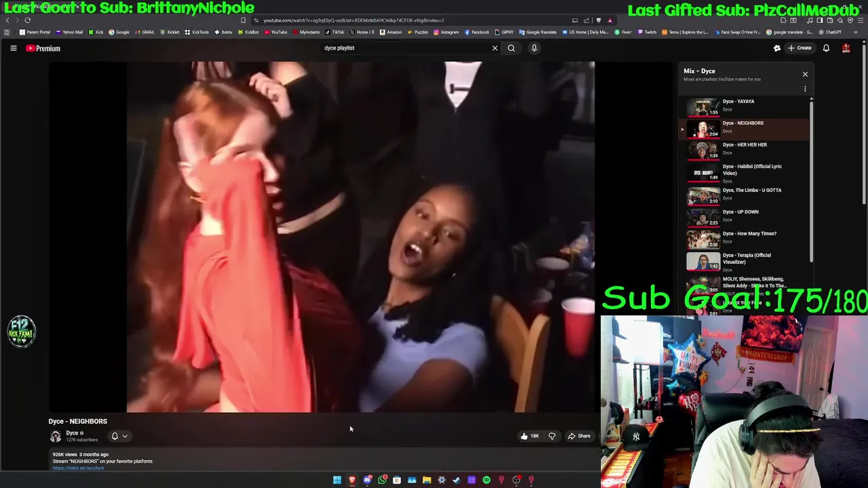Open the GMAIL bookmark

[x=144, y=32]
